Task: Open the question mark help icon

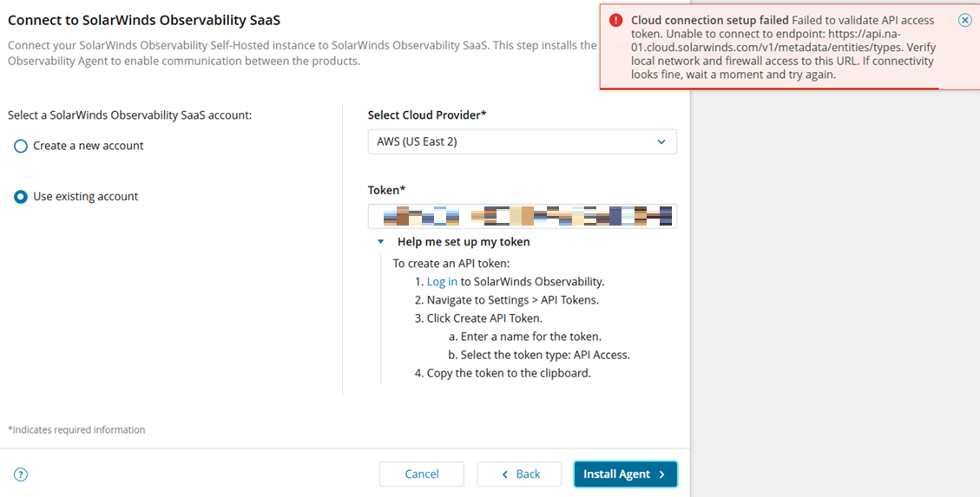Action: tap(21, 474)
